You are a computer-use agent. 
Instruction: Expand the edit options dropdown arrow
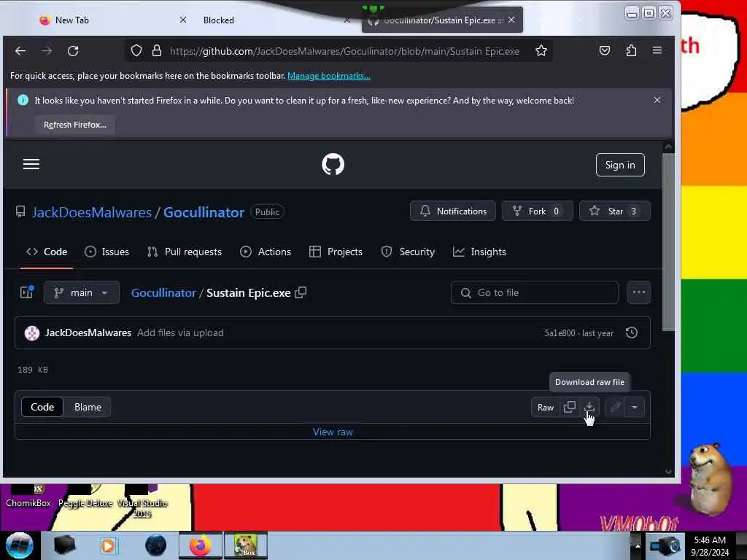click(x=635, y=407)
